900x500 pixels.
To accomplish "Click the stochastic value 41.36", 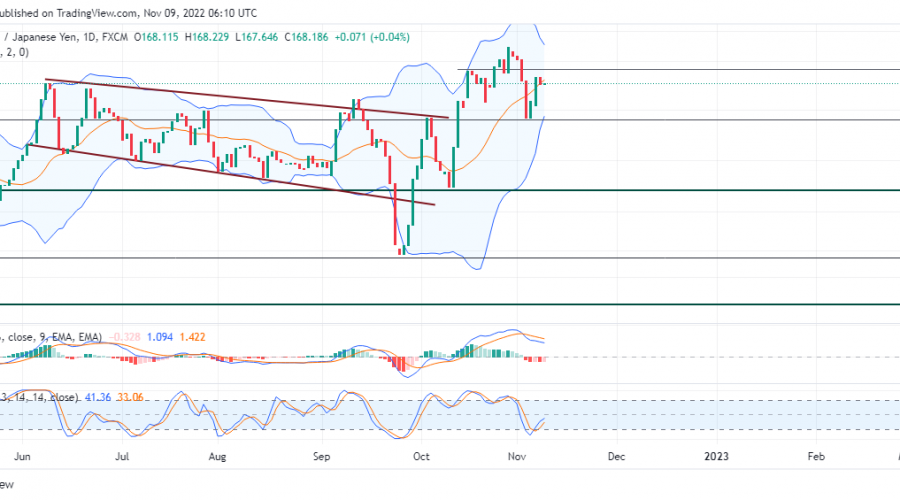I will [98, 397].
